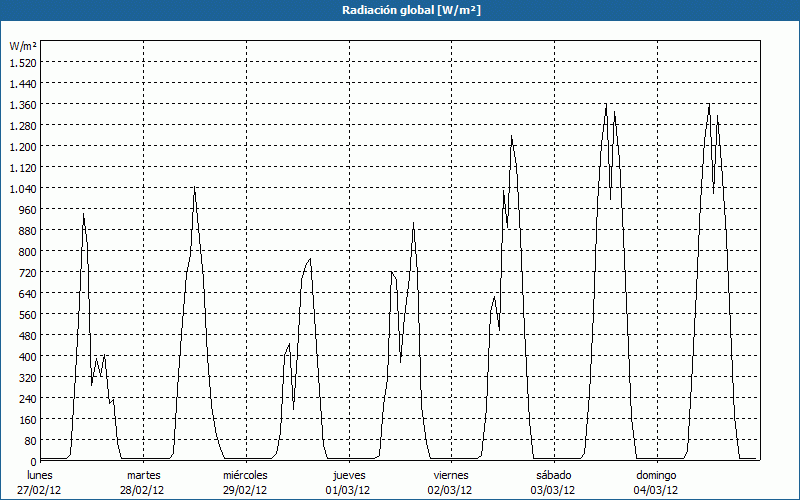Click the 800 y-axis value label
The width and height of the screenshot is (800, 500).
24,251
